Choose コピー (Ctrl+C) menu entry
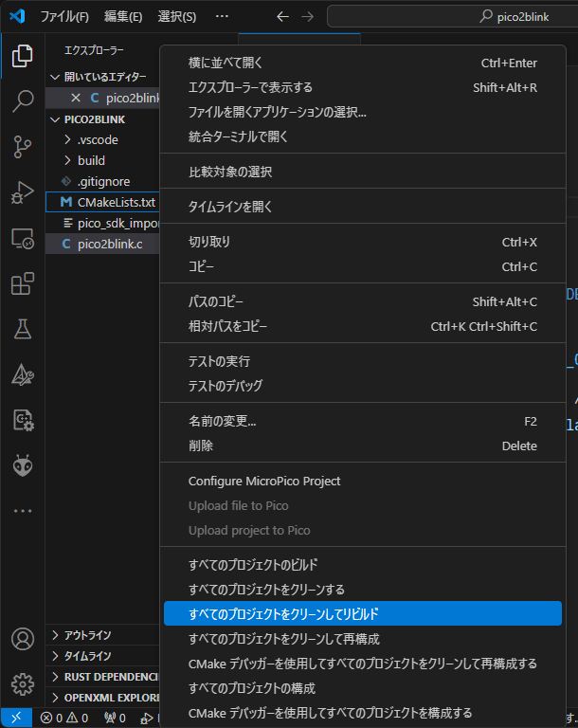Screen dimensions: 578x728 coord(363,266)
